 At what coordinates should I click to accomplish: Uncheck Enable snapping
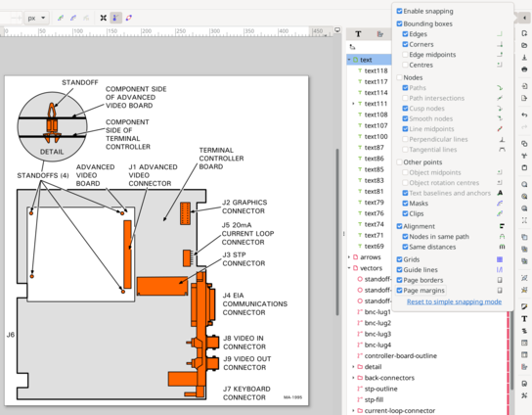[x=399, y=11]
